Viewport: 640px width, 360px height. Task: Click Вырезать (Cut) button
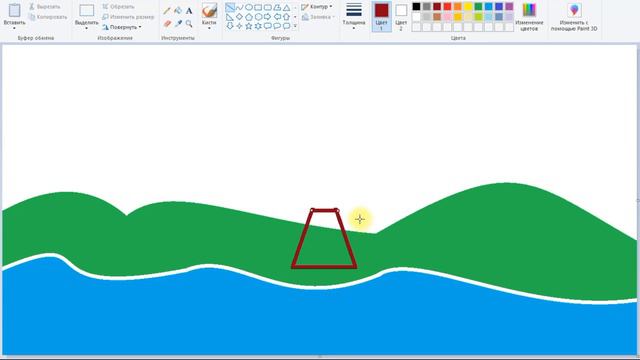pyautogui.click(x=44, y=7)
